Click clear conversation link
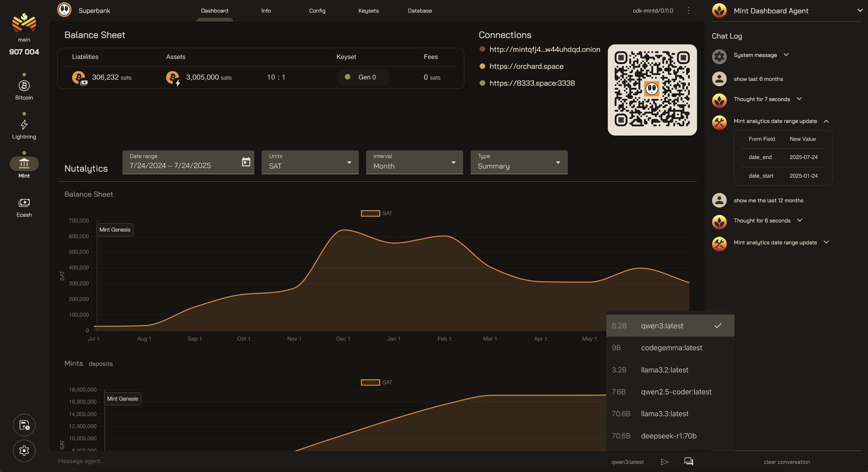The image size is (868, 472). pyautogui.click(x=787, y=462)
